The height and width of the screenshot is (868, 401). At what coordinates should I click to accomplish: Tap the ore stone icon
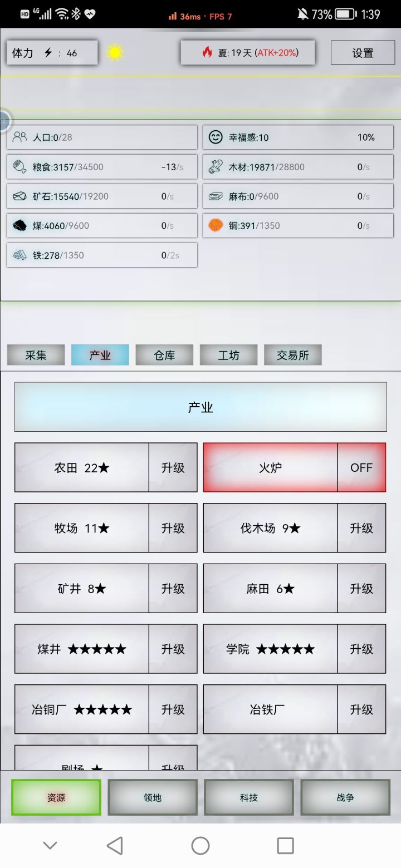point(19,196)
